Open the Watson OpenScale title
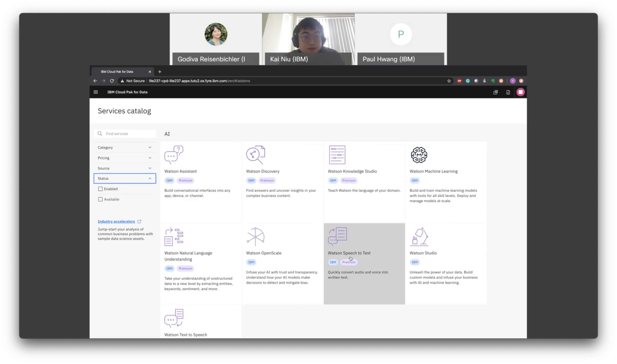The image size is (617, 364). coord(264,253)
